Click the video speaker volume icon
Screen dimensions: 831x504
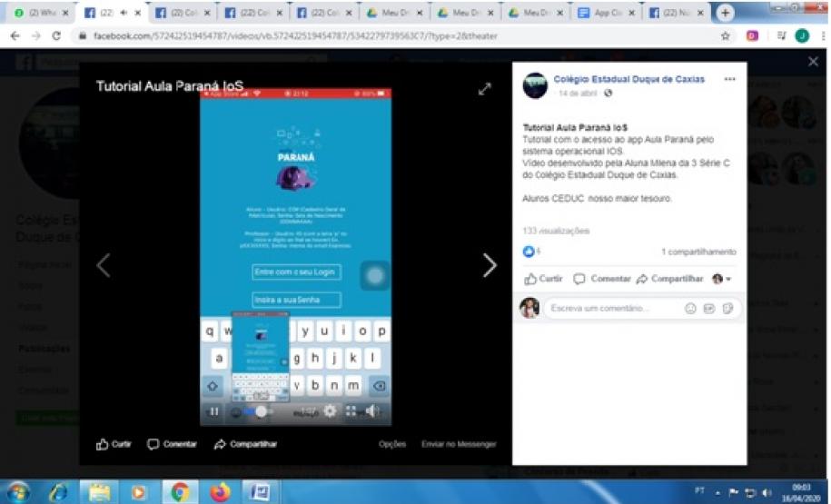(371, 411)
